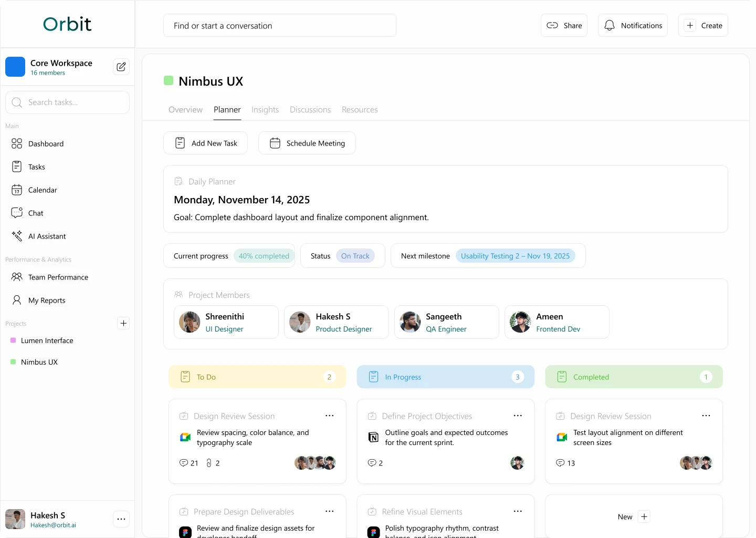Click the green swatch beside Nimbus UX title

tap(169, 80)
